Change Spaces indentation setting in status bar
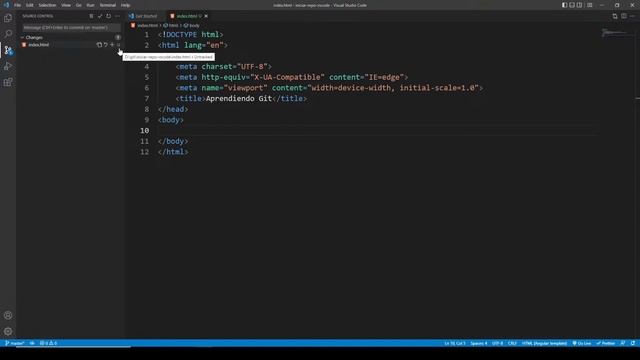 click(x=478, y=343)
